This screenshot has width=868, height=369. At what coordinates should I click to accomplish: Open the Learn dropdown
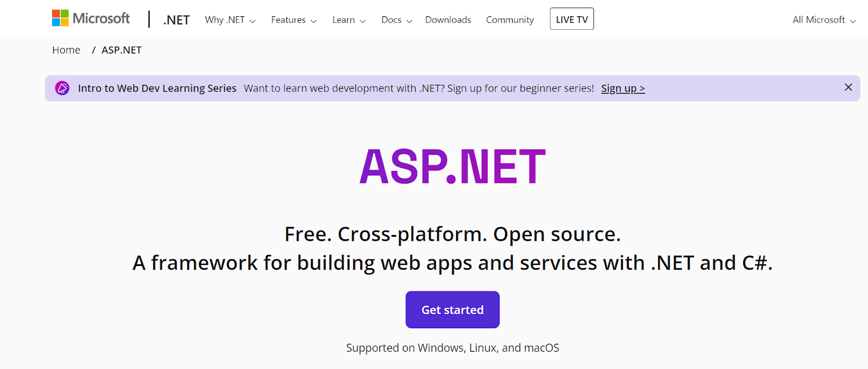[x=349, y=20]
